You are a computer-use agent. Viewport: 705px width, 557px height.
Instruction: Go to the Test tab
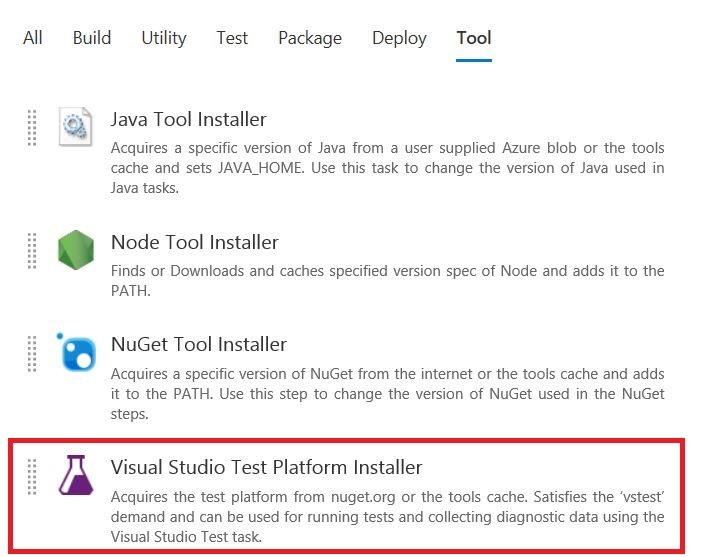(232, 38)
